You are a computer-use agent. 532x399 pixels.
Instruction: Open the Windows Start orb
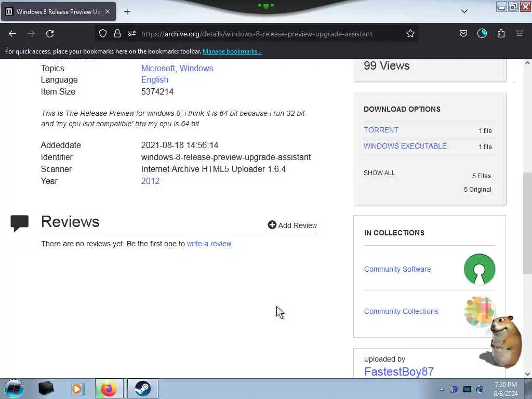click(14, 389)
